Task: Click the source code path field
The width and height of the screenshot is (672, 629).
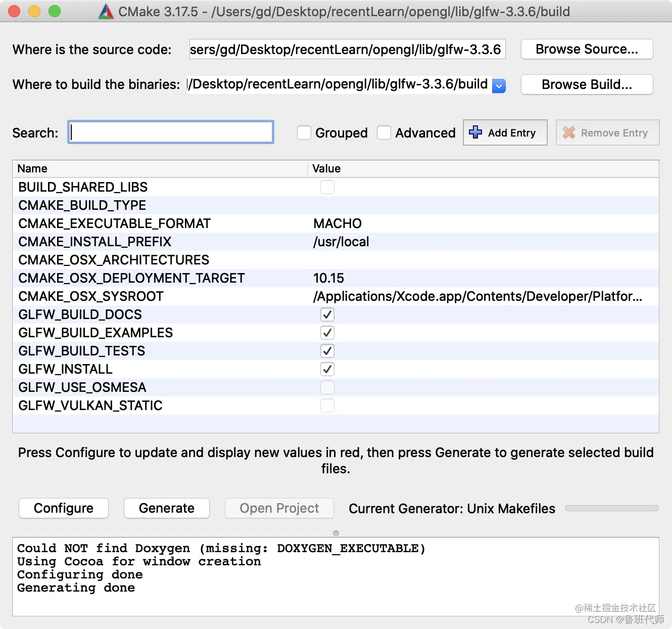Action: pyautogui.click(x=348, y=49)
